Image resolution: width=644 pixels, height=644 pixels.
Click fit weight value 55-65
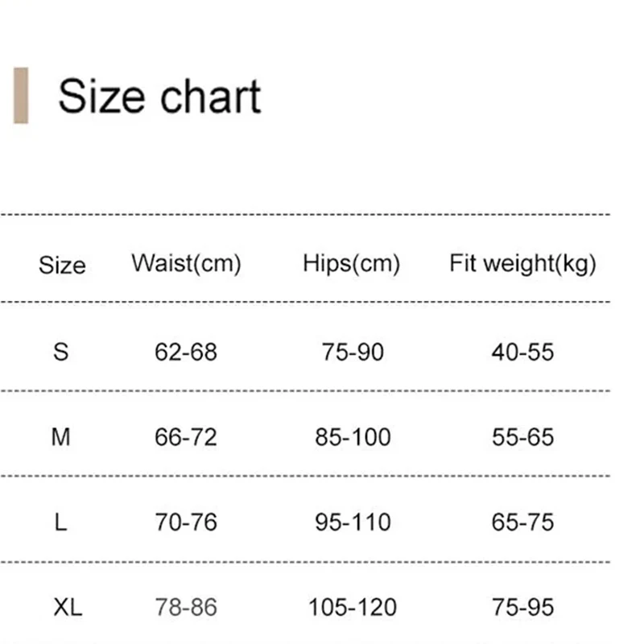(522, 437)
